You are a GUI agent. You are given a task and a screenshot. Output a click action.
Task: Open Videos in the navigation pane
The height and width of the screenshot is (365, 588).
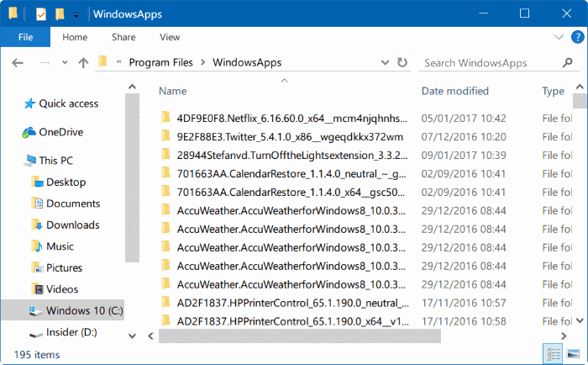(55, 289)
